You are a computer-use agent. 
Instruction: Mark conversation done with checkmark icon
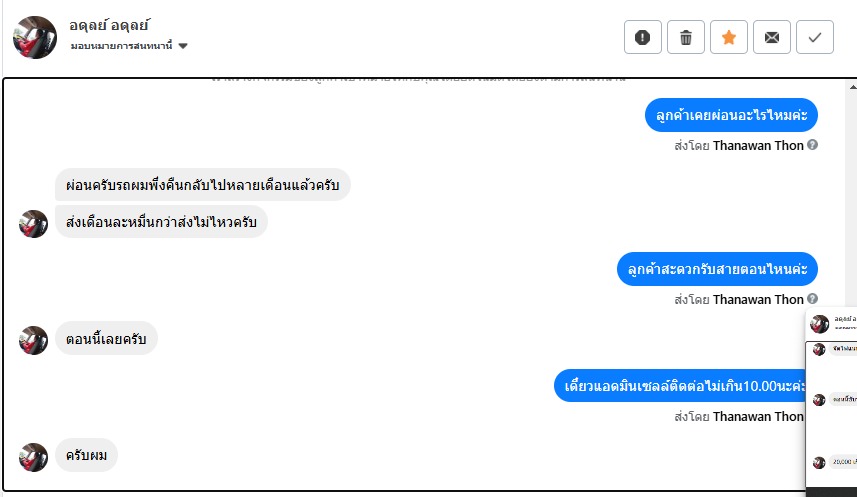tap(815, 37)
